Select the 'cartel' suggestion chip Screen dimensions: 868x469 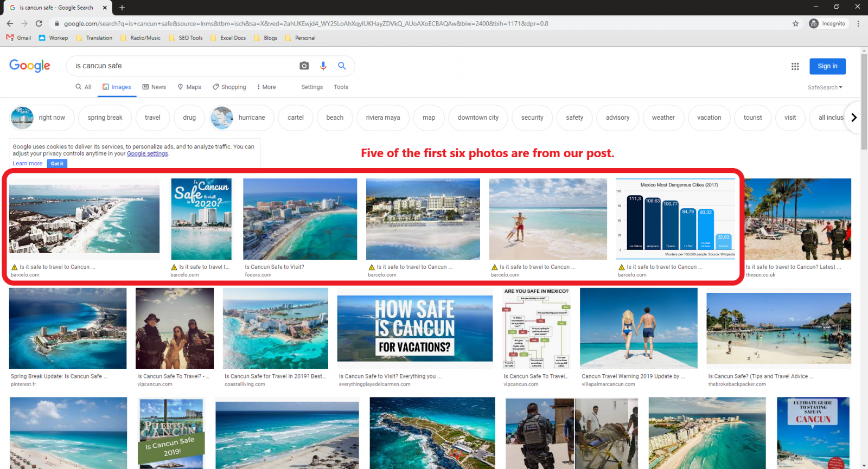click(x=296, y=118)
